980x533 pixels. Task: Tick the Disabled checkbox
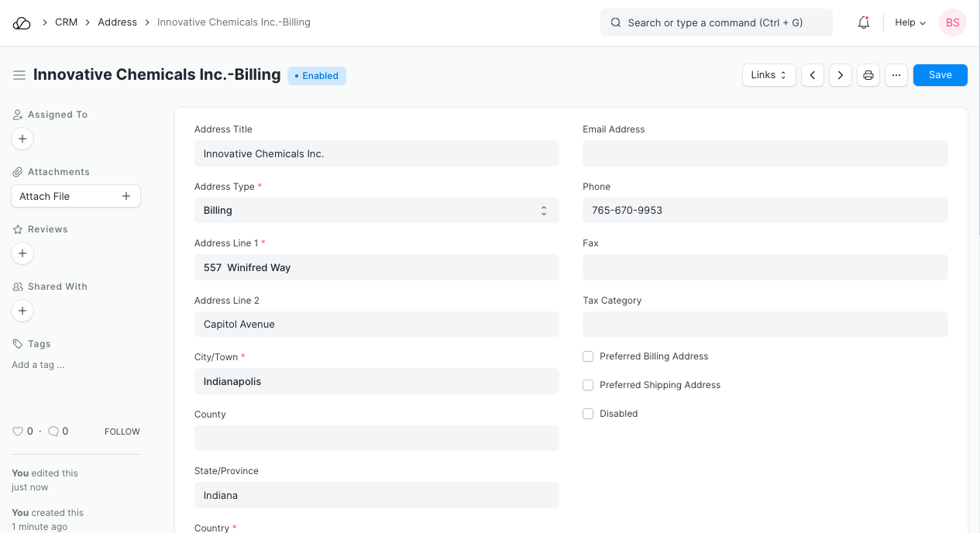pyautogui.click(x=588, y=414)
